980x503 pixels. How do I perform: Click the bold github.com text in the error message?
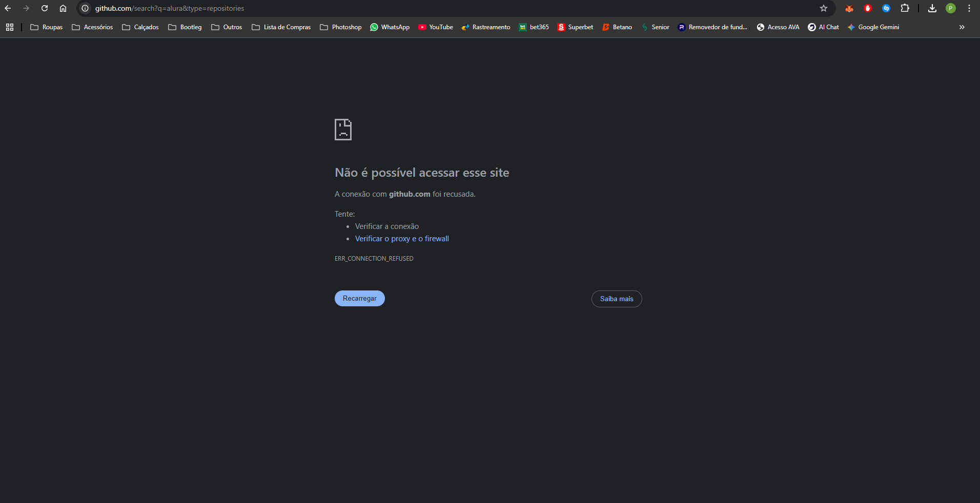[x=410, y=194]
